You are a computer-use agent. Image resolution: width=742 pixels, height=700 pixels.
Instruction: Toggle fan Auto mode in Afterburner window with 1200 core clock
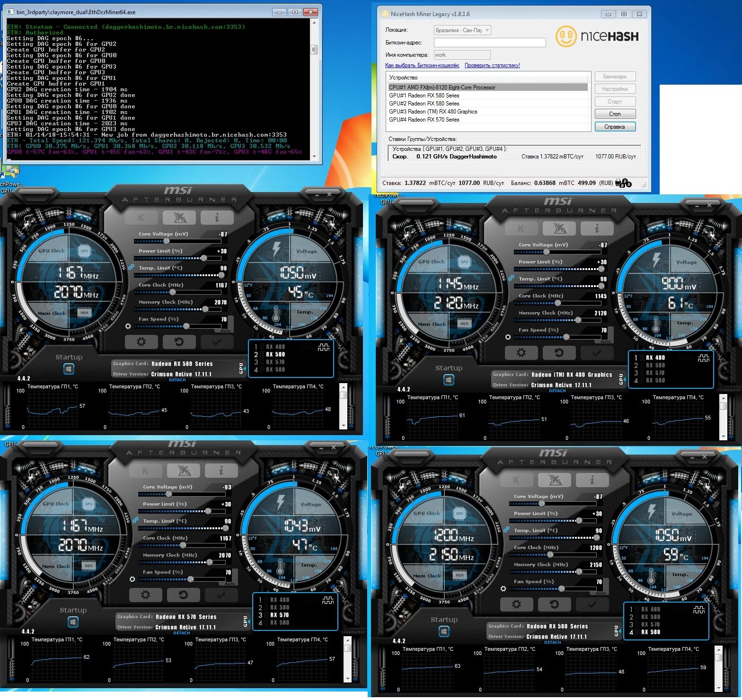(x=601, y=593)
